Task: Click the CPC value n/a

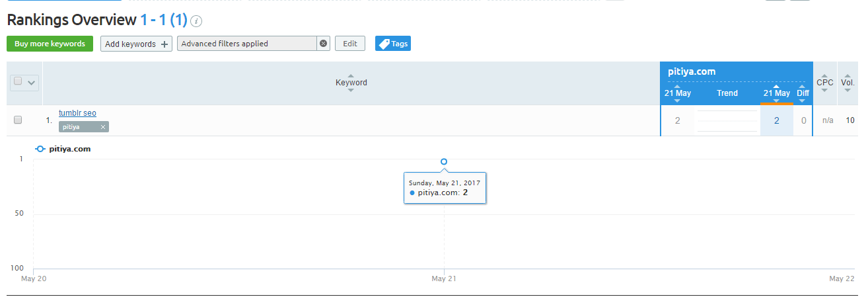Action: (x=826, y=120)
